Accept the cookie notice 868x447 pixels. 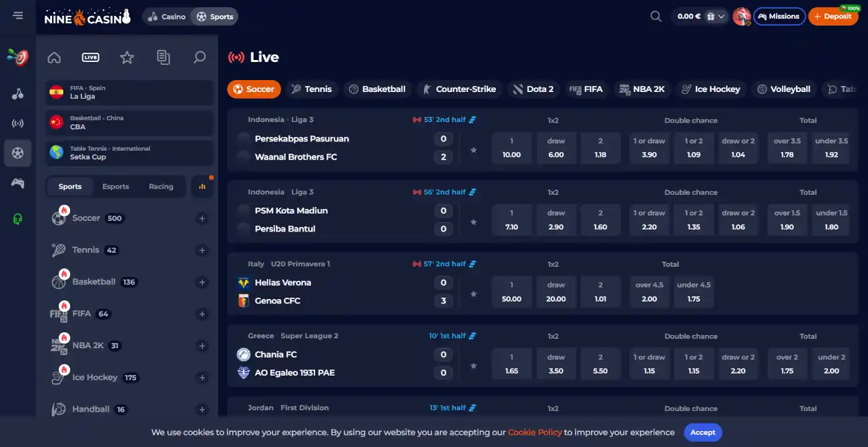pos(703,432)
